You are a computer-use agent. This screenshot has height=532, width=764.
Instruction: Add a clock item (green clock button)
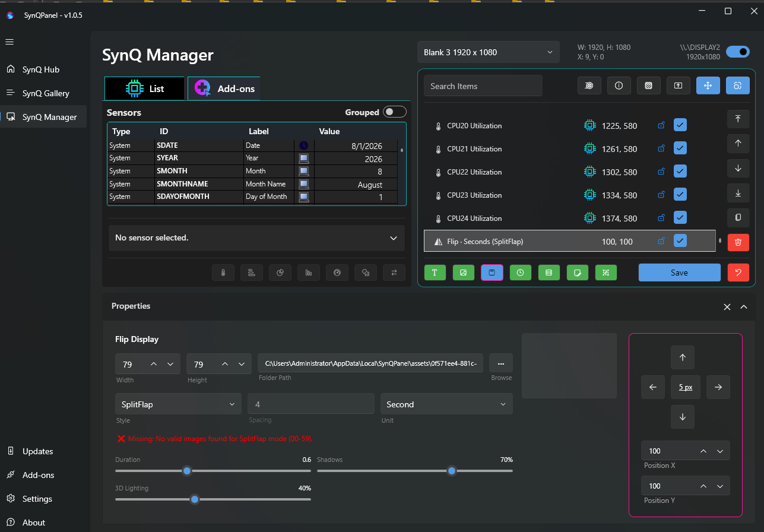coord(521,273)
